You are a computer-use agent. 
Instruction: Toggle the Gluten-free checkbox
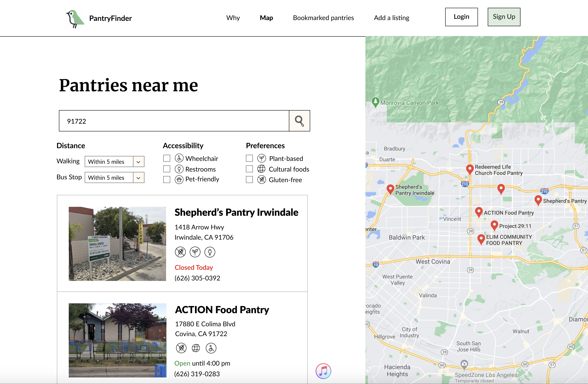[x=249, y=180]
